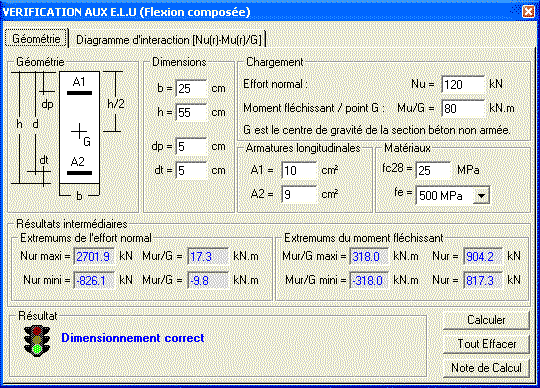Image resolution: width=540 pixels, height=388 pixels.
Task: Click the Matériaux group label
Action: (x=407, y=148)
